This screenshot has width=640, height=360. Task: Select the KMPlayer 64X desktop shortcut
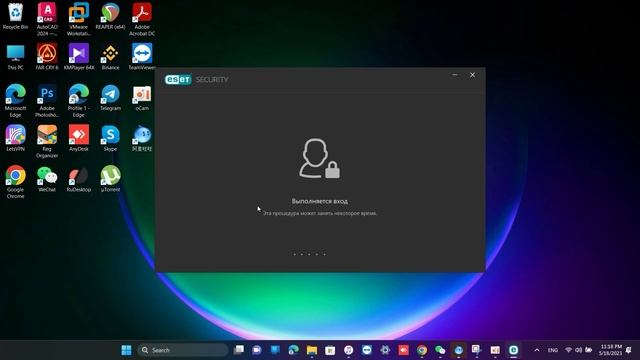79,57
